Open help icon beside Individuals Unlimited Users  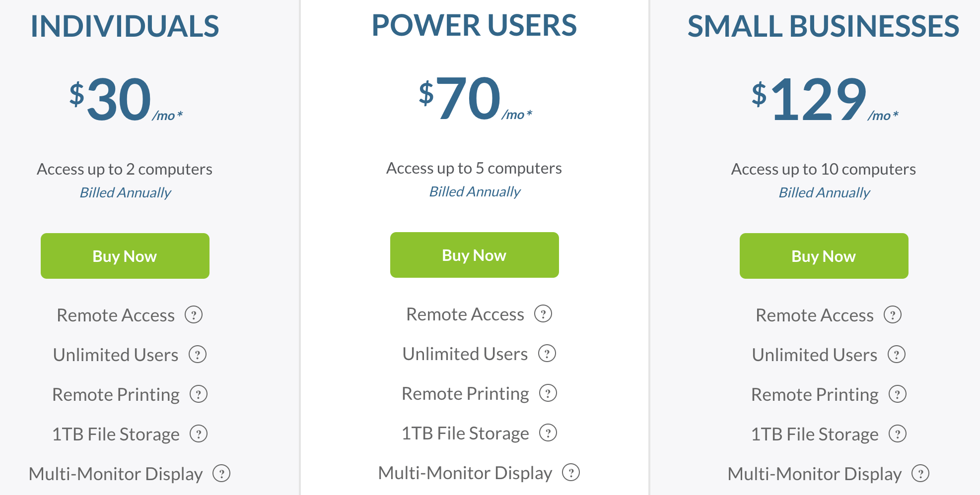coord(198,355)
